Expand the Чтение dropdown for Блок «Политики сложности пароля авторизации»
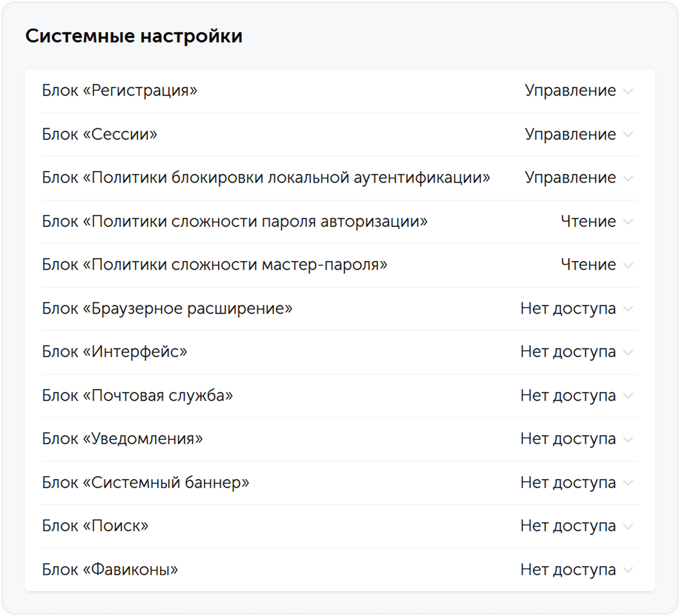The image size is (680, 616). pos(628,221)
